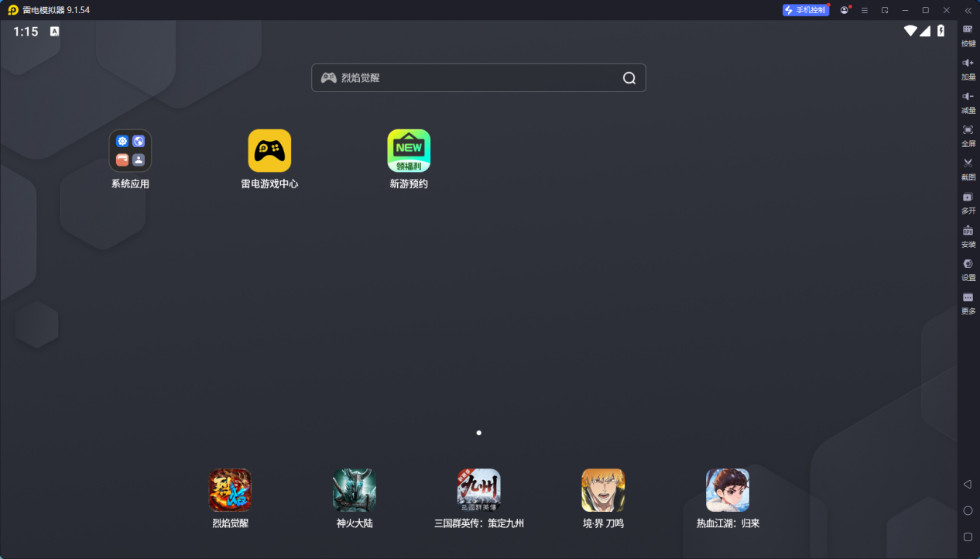Image resolution: width=980 pixels, height=559 pixels.
Task: Open the title bar hamburger menu
Action: click(864, 10)
